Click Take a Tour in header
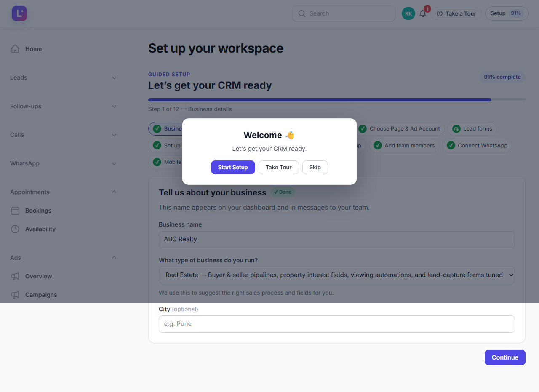Screen dimensions: 539x392 click(456, 13)
